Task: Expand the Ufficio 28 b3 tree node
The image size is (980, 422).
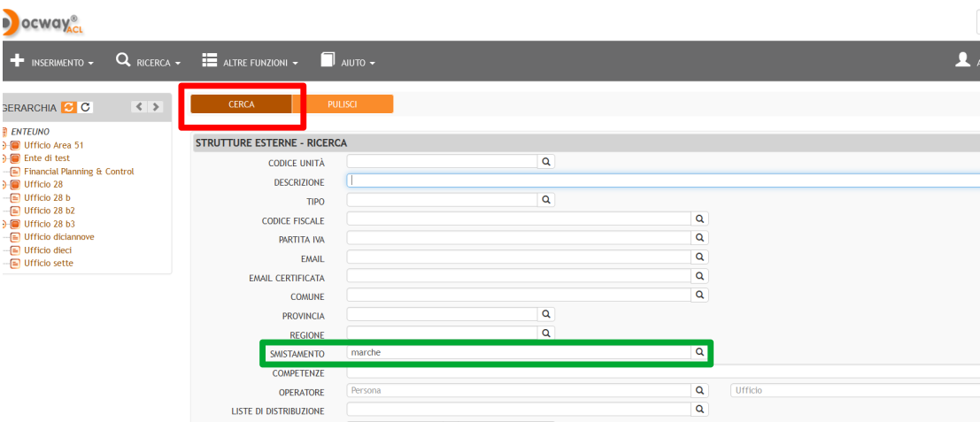Action: pos(4,224)
